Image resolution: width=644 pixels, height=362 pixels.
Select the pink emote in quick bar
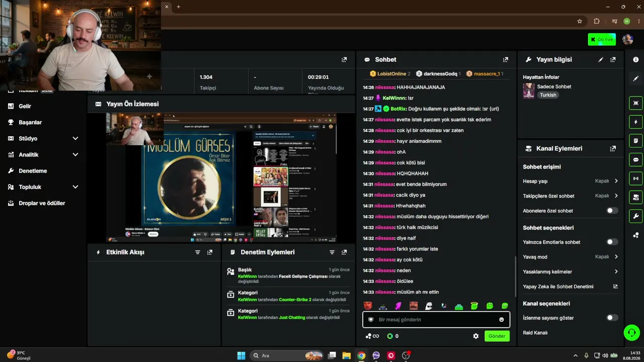coord(398,306)
